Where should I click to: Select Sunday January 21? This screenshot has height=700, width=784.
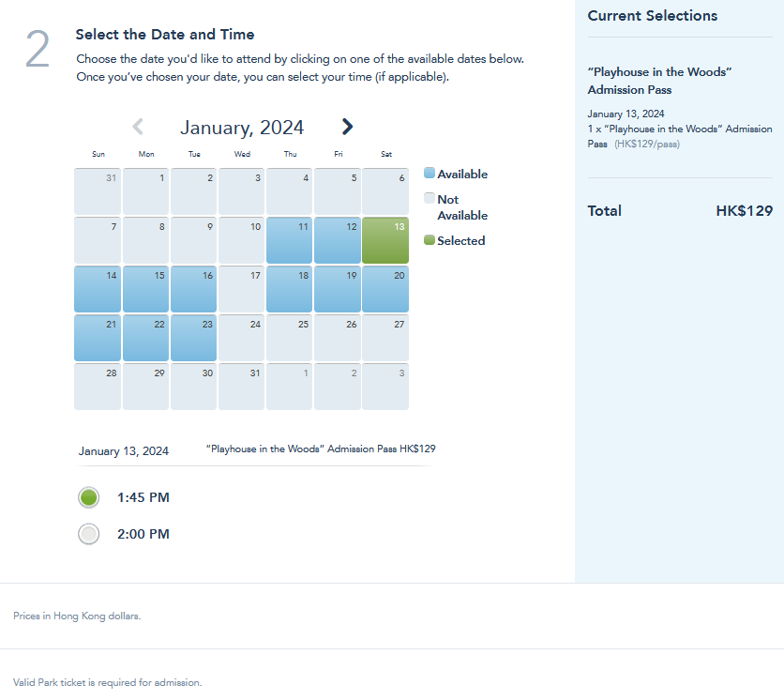(98, 338)
